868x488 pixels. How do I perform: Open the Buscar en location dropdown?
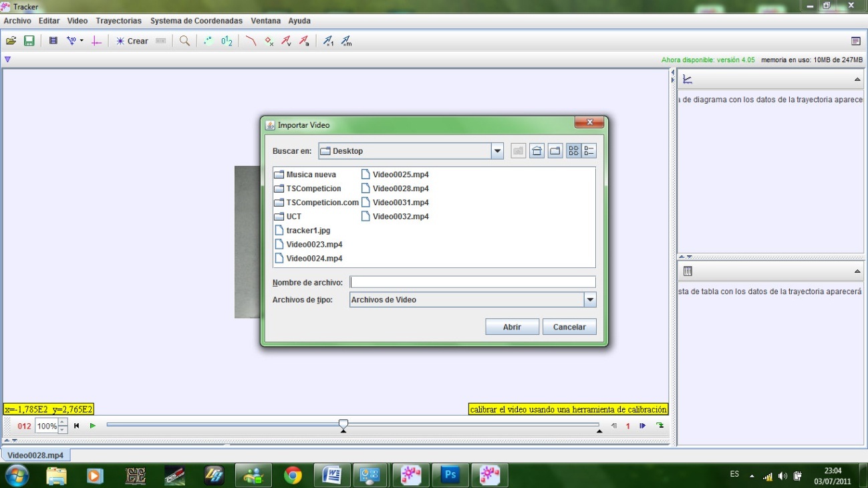[x=497, y=150]
